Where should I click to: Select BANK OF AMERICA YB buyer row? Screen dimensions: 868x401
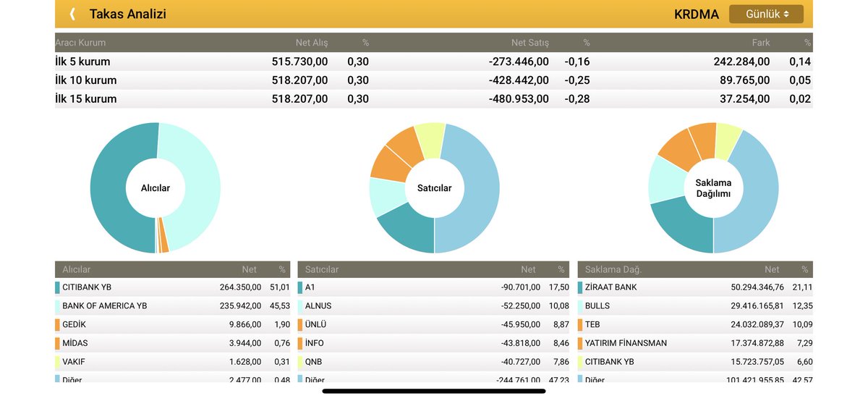(172, 306)
